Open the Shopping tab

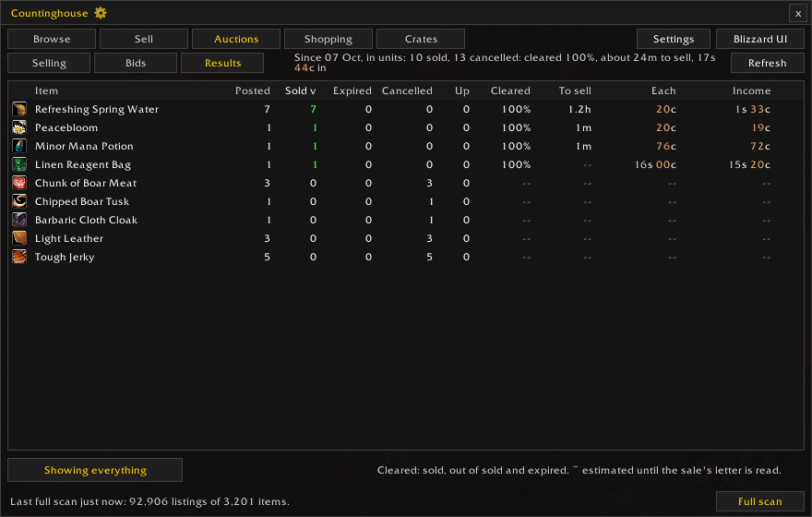click(328, 39)
